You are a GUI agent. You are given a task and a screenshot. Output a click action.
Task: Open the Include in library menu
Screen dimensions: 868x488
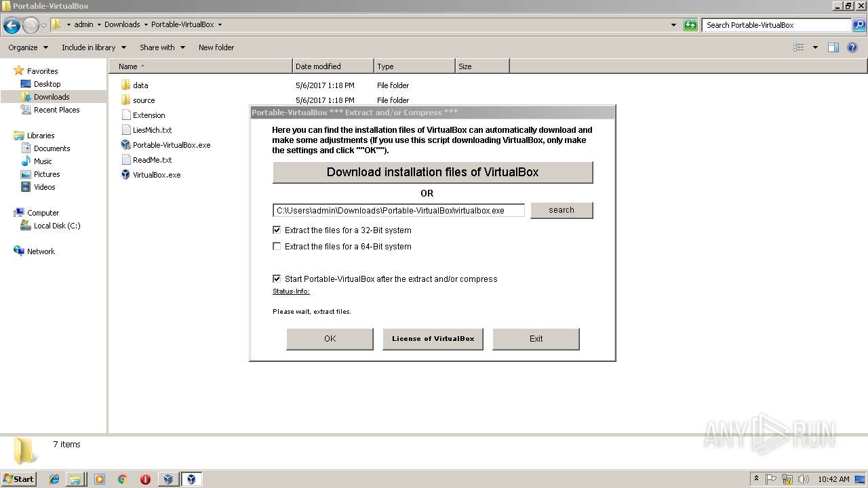[94, 47]
